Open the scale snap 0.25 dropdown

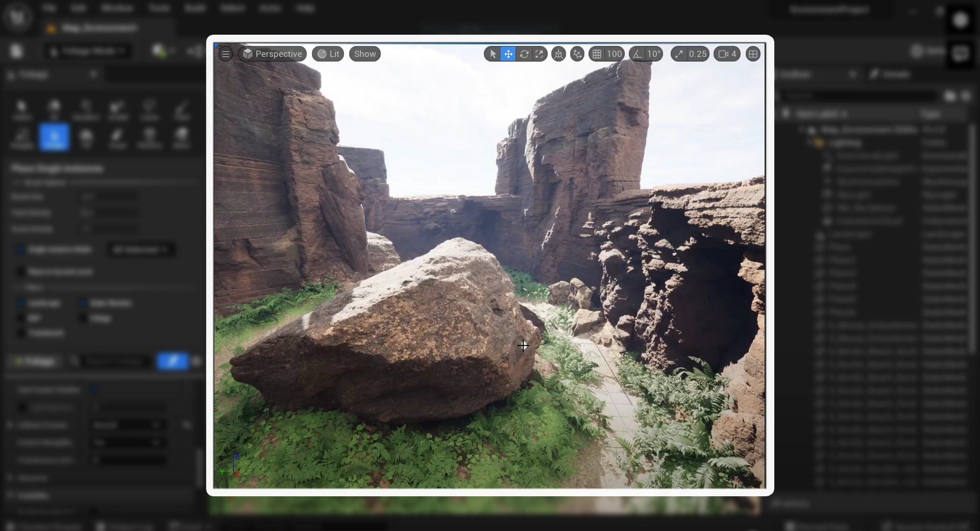tap(698, 54)
